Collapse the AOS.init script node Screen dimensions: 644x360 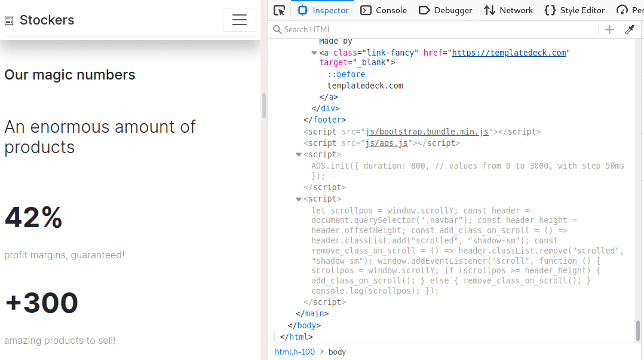[x=299, y=154]
